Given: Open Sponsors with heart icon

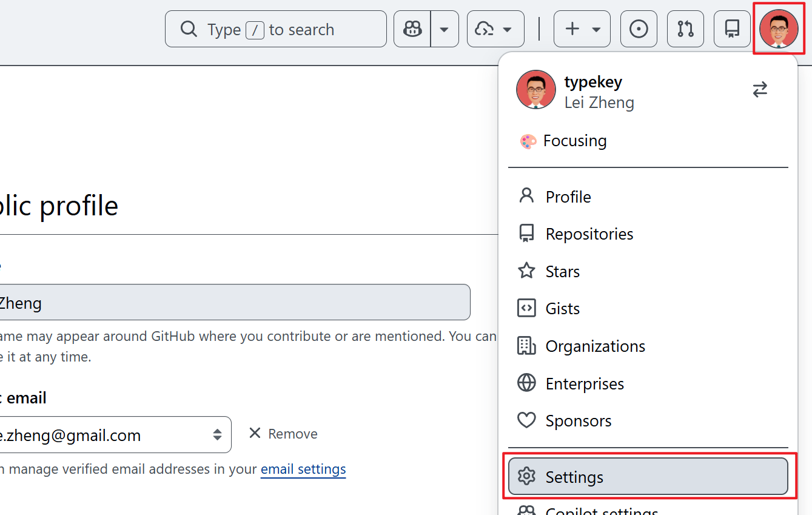Looking at the screenshot, I should pos(648,420).
